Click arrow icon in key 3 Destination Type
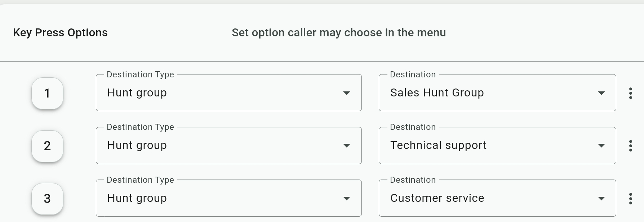This screenshot has width=644, height=222. point(346,199)
